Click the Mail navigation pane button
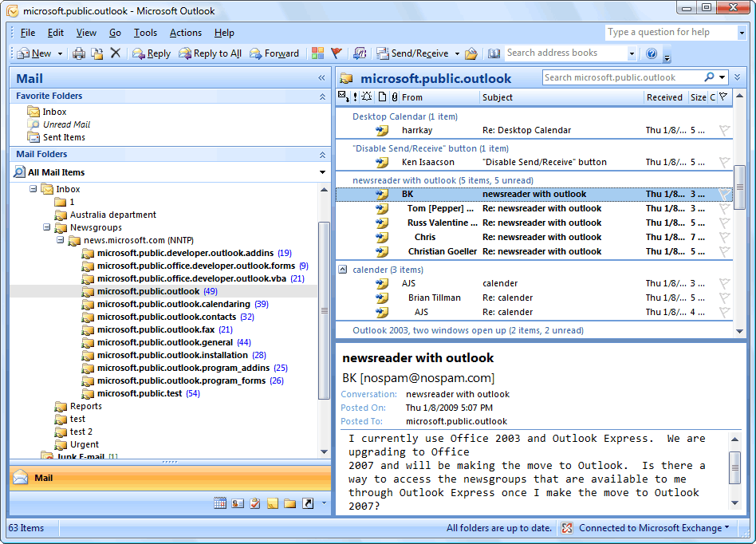 click(x=170, y=478)
